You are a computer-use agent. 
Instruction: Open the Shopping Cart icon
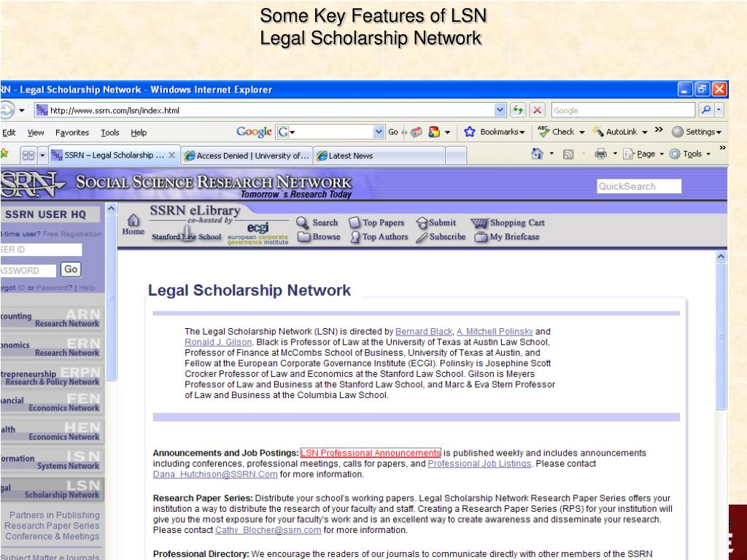click(479, 223)
